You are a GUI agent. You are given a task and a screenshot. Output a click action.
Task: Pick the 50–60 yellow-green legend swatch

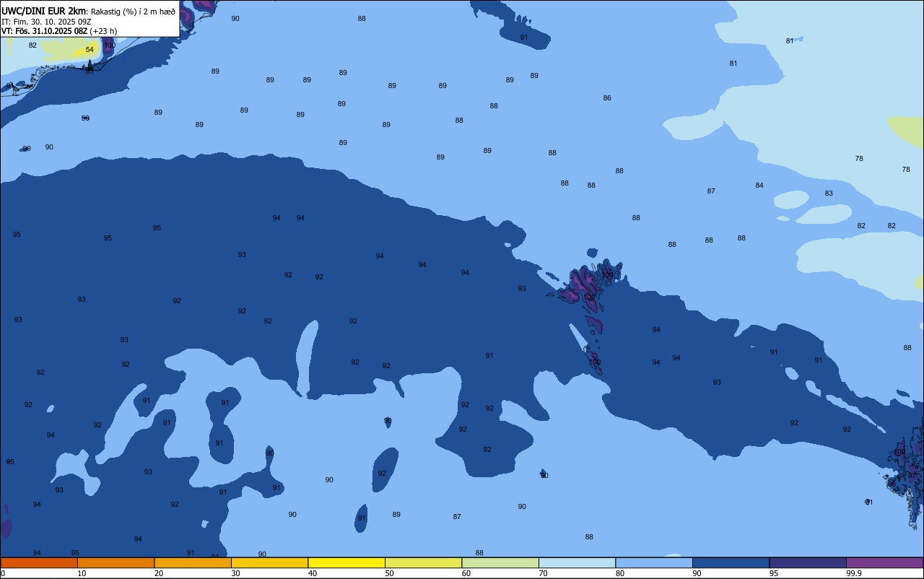(423, 562)
